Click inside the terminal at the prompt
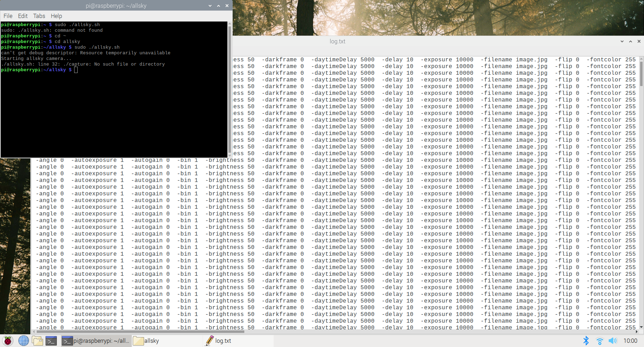 click(x=76, y=70)
